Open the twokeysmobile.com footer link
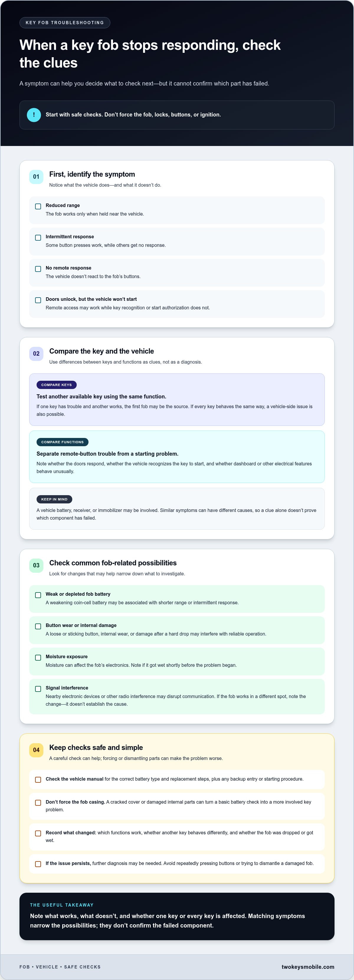The width and height of the screenshot is (354, 980). 308,967
